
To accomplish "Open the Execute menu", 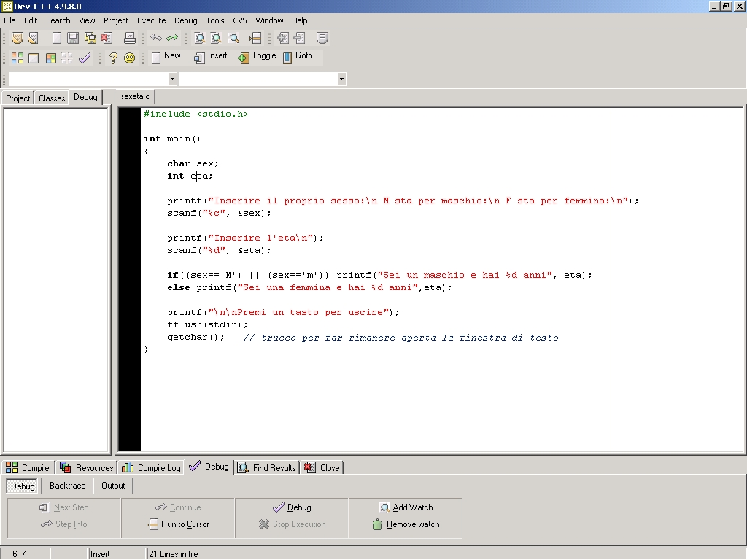I will (x=151, y=20).
